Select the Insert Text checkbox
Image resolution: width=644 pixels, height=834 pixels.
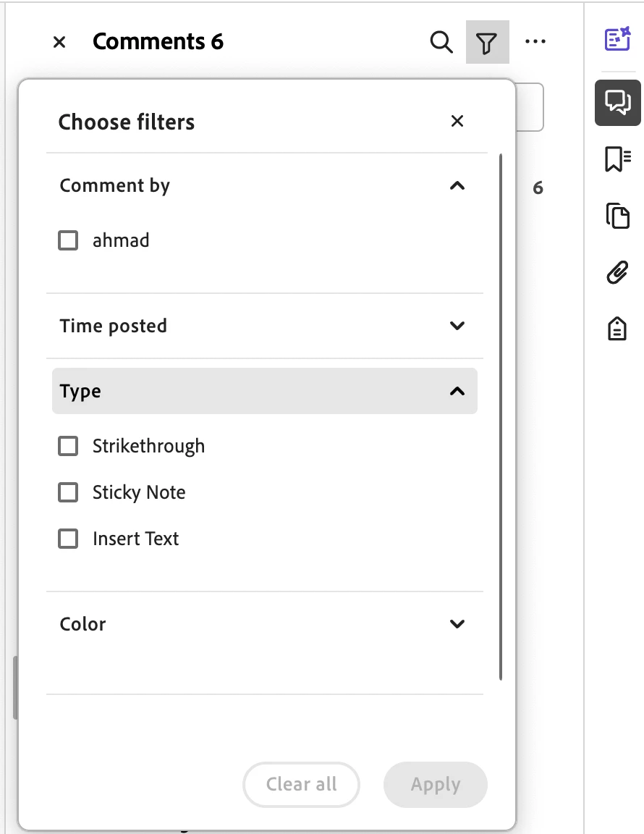pos(68,539)
